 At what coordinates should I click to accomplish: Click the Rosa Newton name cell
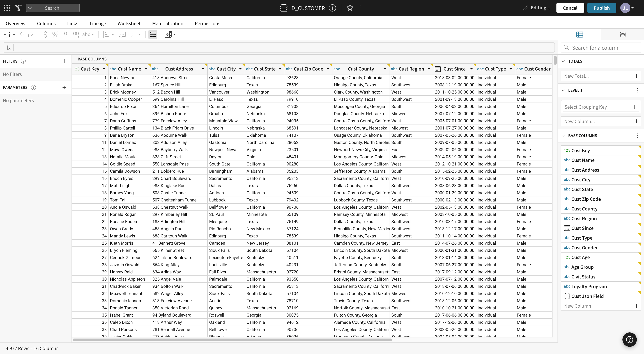[x=130, y=78]
